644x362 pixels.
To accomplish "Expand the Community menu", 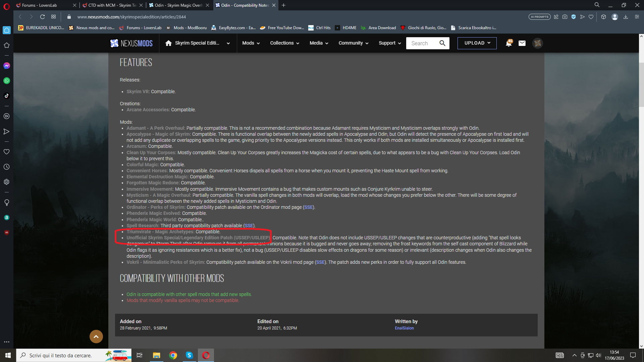I will coord(354,43).
